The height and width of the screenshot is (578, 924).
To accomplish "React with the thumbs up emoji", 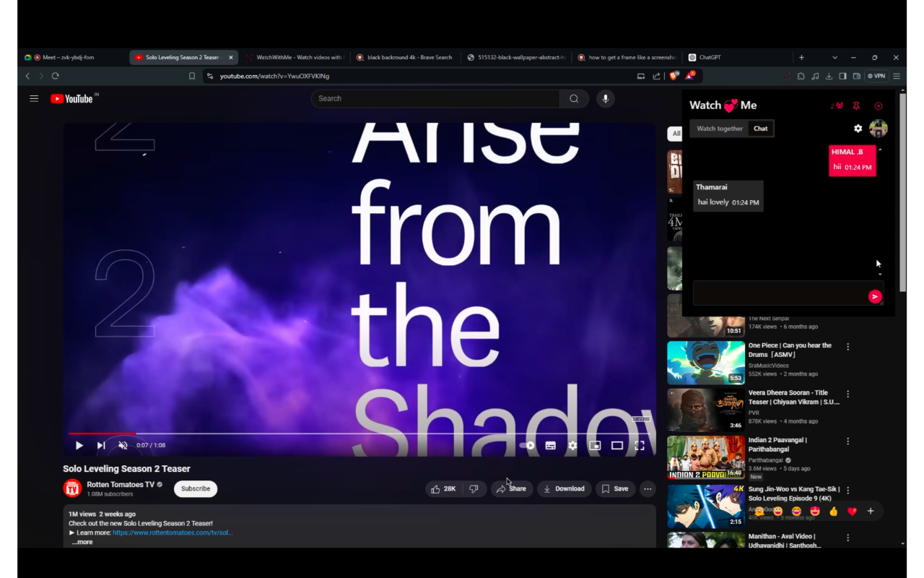I will click(x=834, y=512).
